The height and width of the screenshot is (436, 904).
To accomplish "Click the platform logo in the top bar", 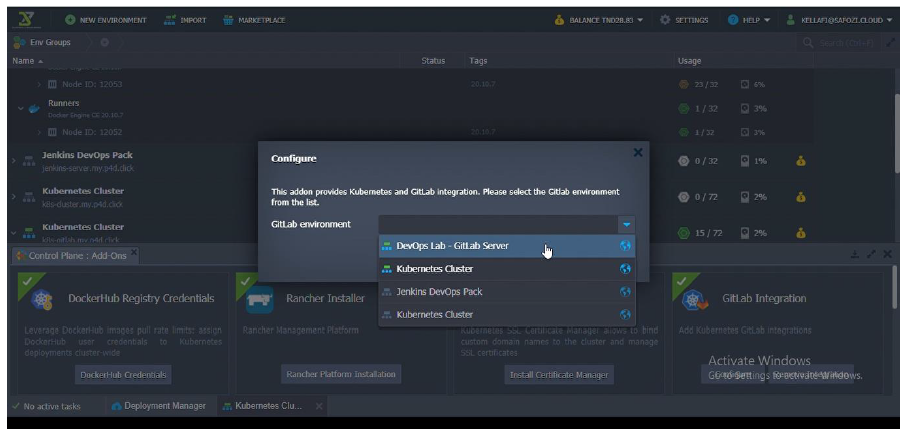I will 25,20.
